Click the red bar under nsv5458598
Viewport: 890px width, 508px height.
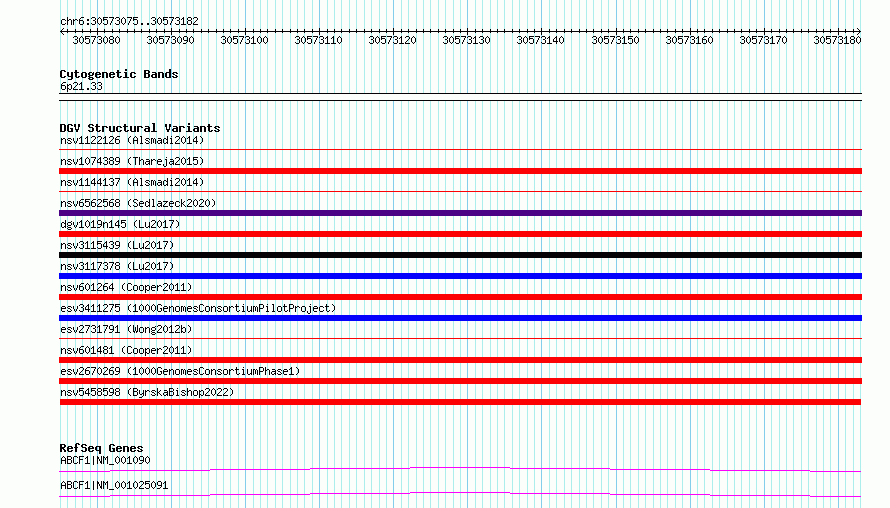click(460, 402)
